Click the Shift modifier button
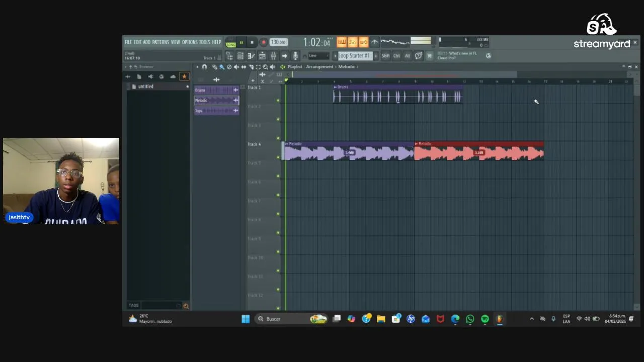This screenshot has height=362, width=644. [385, 56]
